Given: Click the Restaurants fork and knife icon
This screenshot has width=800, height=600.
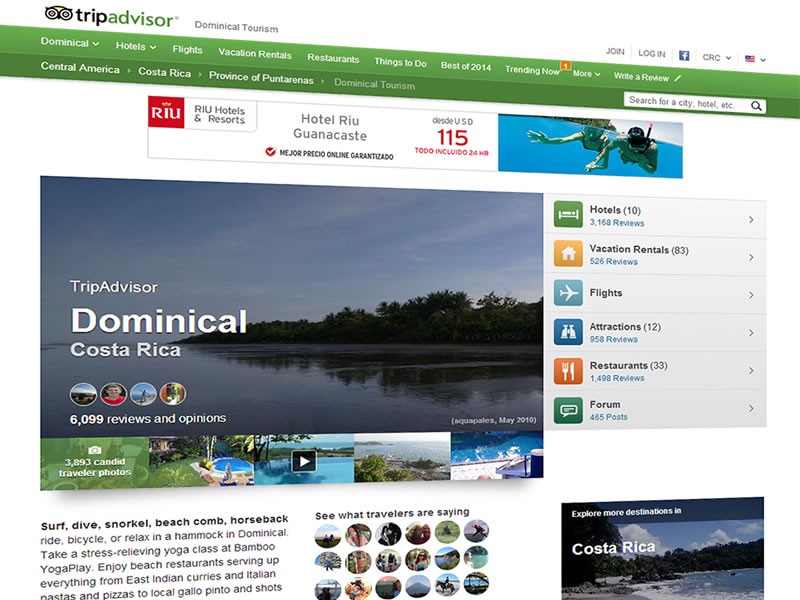Looking at the screenshot, I should pyautogui.click(x=568, y=371).
